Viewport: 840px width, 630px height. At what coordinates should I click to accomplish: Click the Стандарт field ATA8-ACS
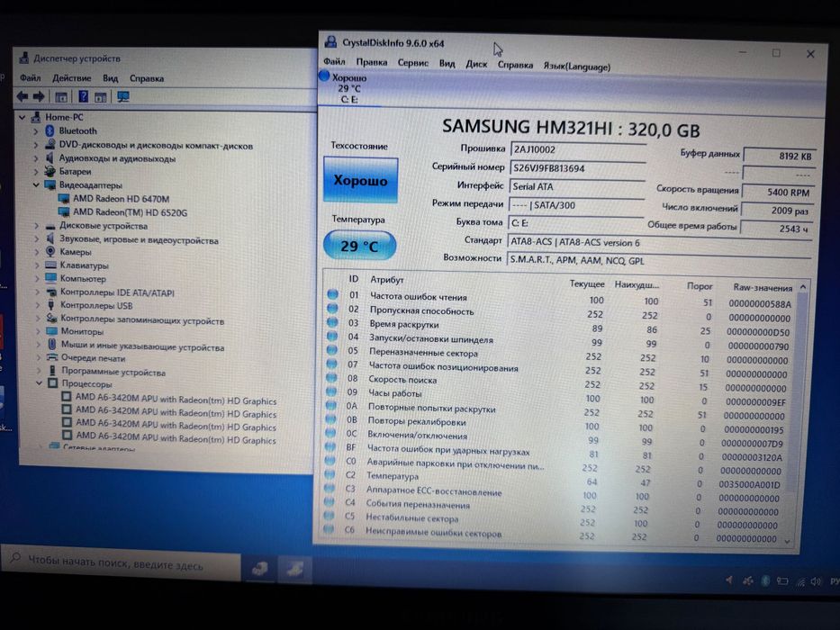(x=659, y=243)
